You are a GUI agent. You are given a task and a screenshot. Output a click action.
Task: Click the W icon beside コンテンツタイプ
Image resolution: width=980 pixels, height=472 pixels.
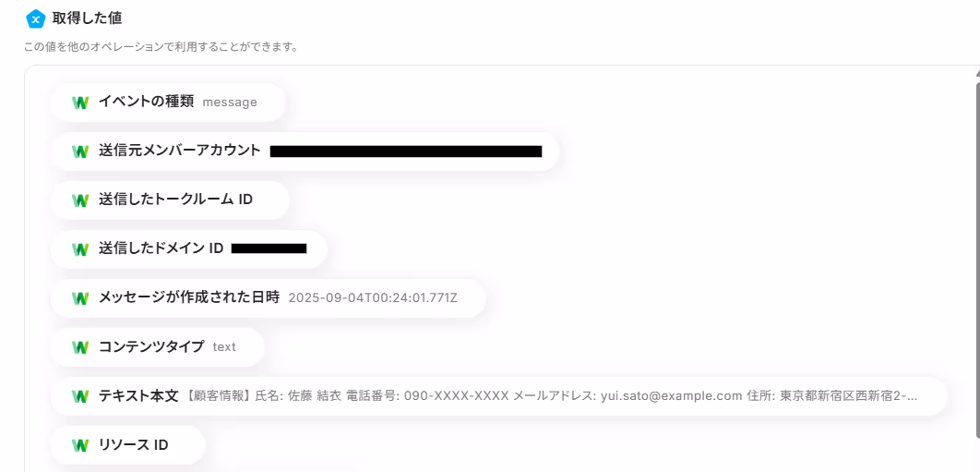(x=80, y=347)
